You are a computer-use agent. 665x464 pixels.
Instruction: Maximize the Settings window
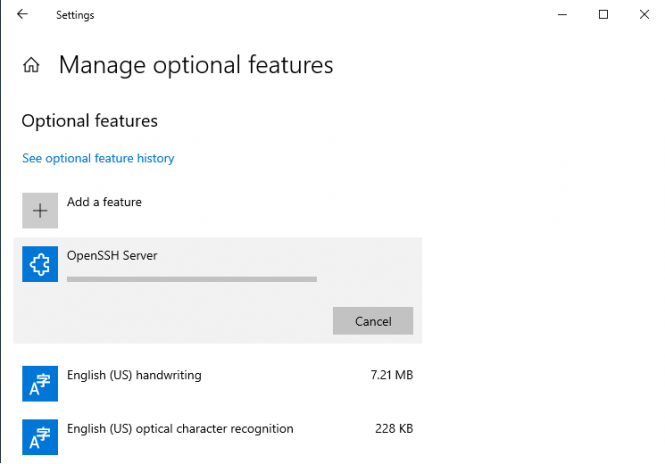point(603,15)
